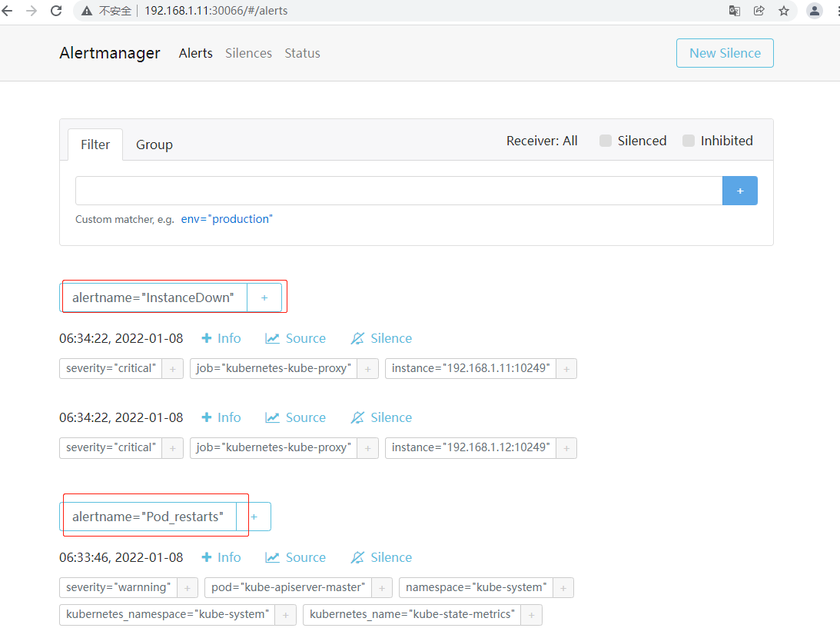840x628 pixels.
Task: Click the alertname="Pod_restarts" group label
Action: [x=148, y=517]
